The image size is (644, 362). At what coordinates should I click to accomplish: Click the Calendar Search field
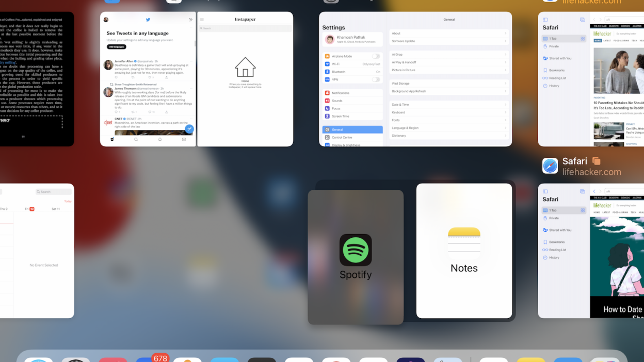point(54,192)
